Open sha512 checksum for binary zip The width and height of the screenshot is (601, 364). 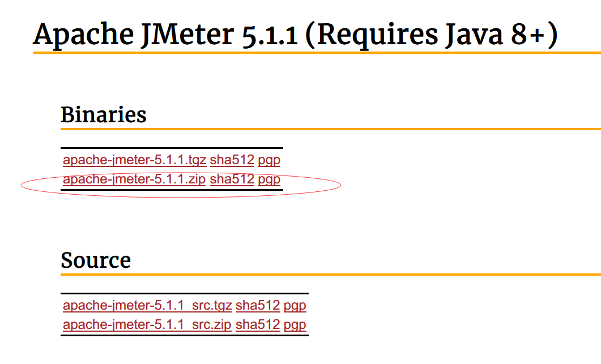[x=232, y=179]
